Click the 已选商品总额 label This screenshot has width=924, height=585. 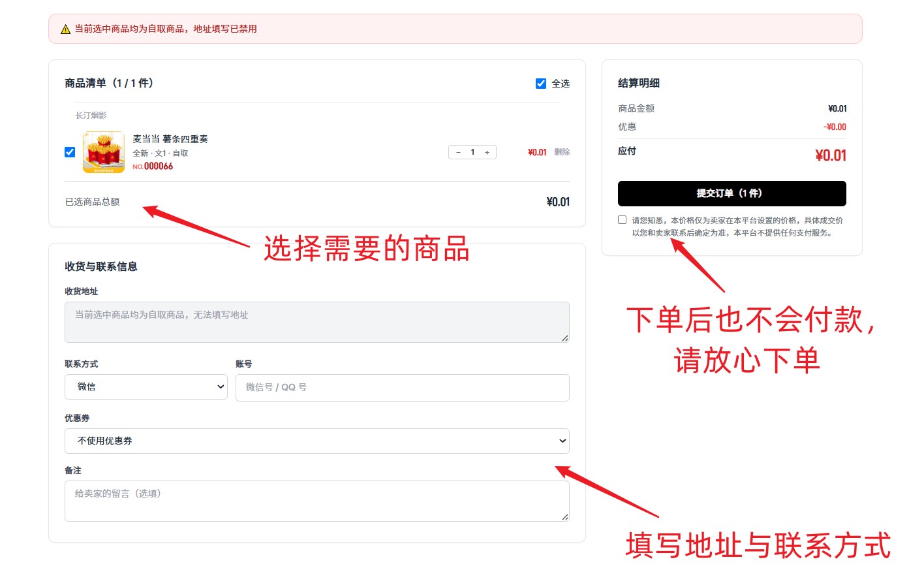(x=92, y=202)
